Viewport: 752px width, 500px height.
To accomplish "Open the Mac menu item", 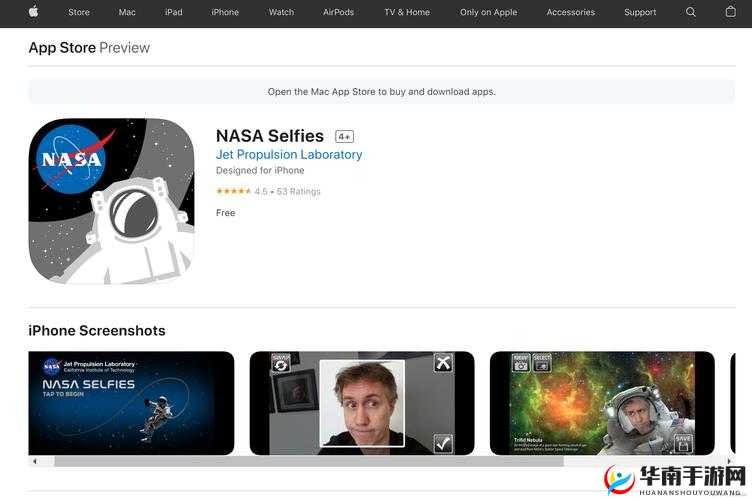I will click(127, 12).
